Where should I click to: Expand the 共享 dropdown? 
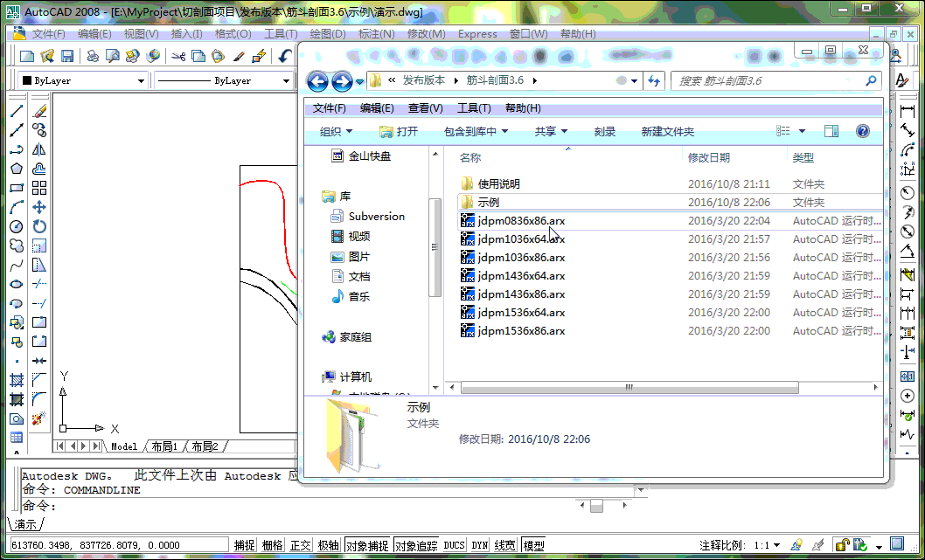(551, 131)
